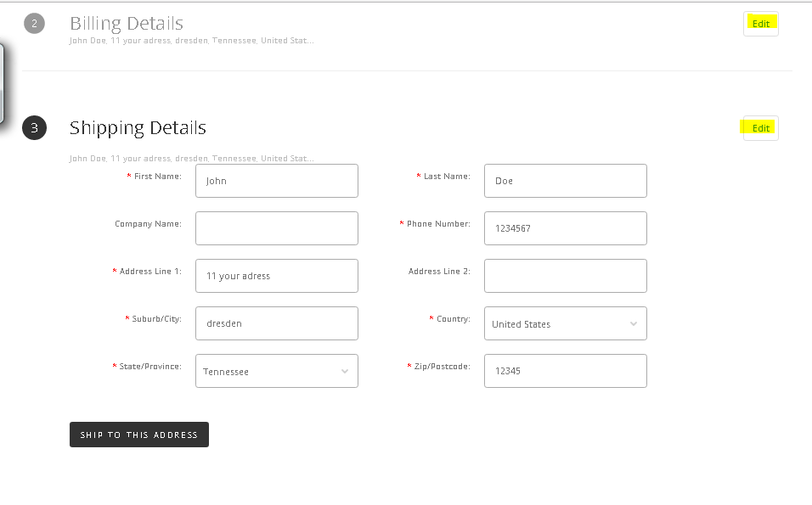
Task: Click the address summary under Billing Details
Action: point(191,41)
